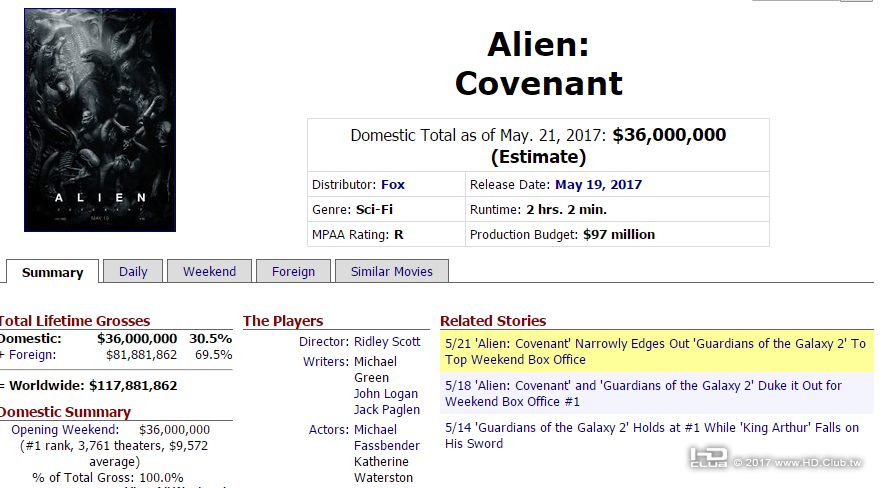
Task: Select the Summary tab
Action: coord(52,272)
